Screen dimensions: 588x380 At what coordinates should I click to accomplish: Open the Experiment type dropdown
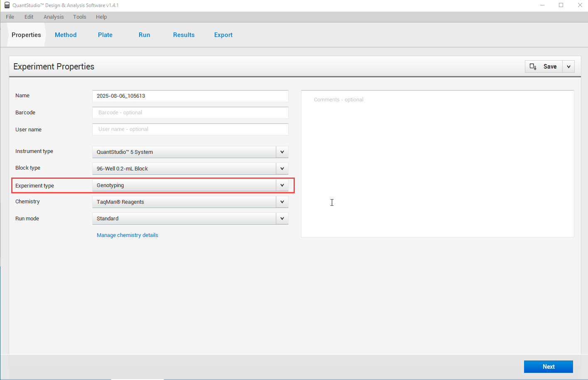[x=282, y=185]
